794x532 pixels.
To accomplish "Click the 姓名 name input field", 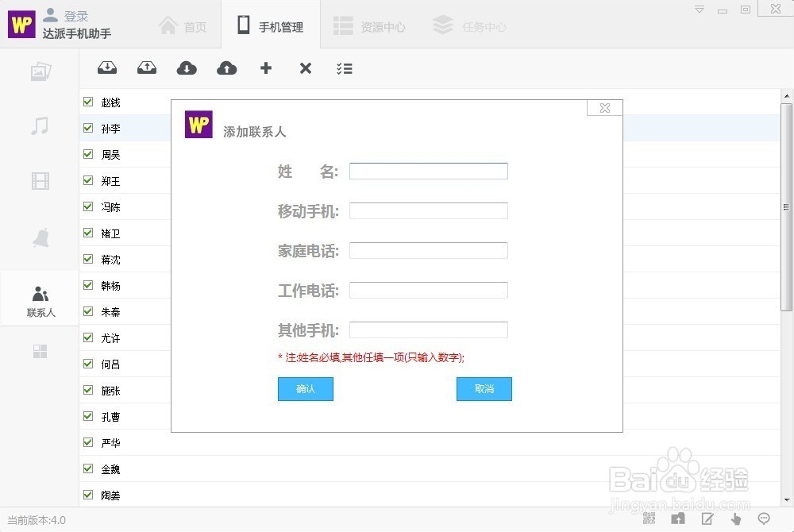I will pos(428,171).
